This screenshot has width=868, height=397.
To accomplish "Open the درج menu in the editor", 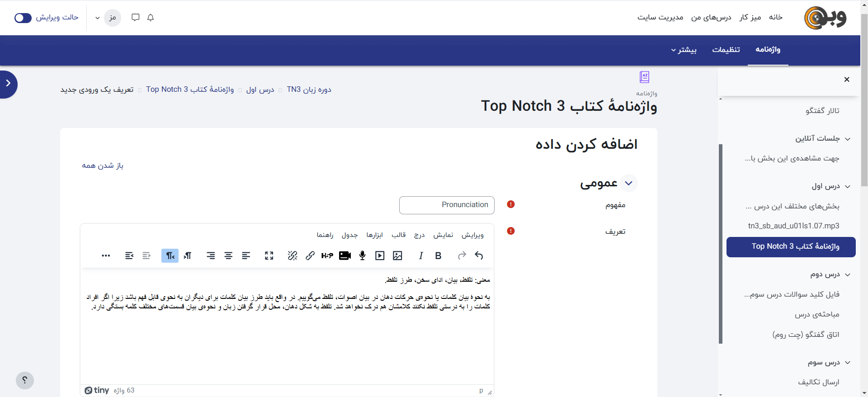I will (x=420, y=235).
